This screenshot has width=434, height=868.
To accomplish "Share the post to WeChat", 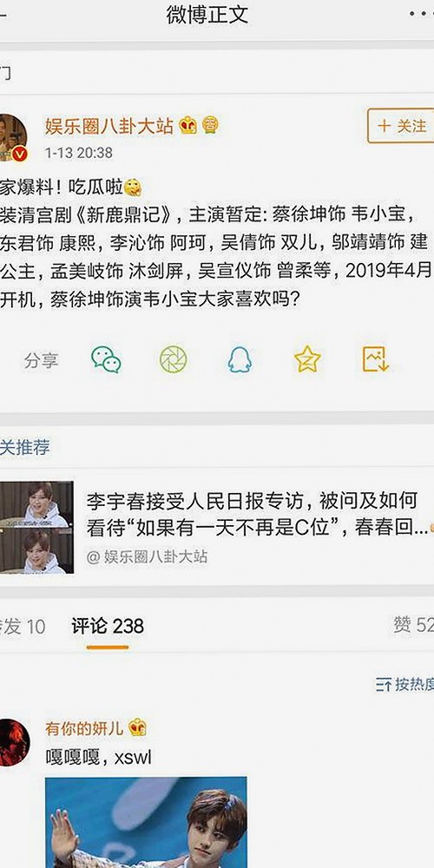I will pyautogui.click(x=106, y=359).
